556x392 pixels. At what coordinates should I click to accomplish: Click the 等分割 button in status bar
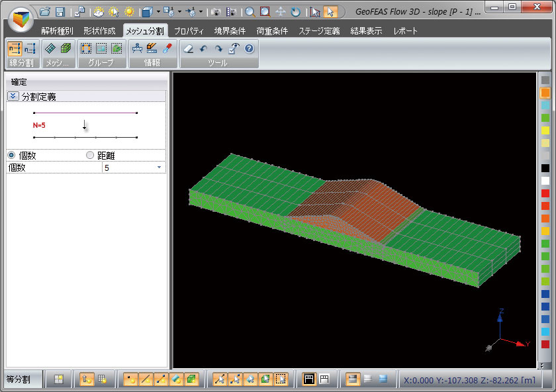[x=19, y=379]
